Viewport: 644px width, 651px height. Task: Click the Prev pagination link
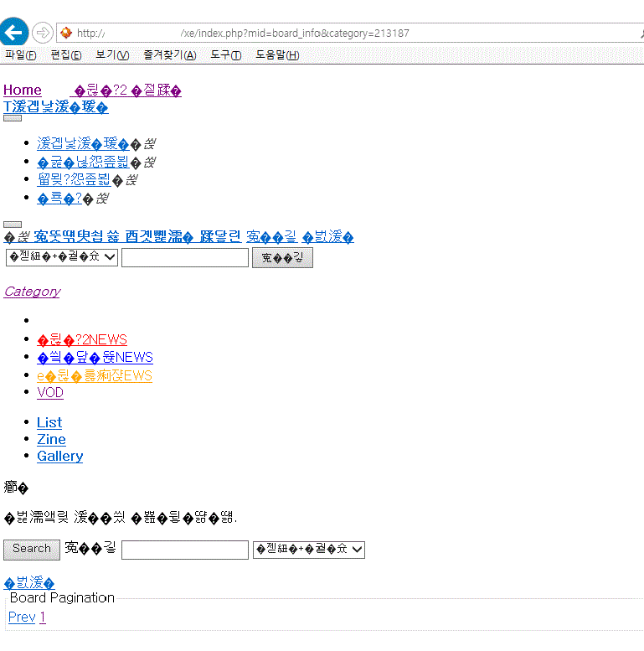click(22, 617)
